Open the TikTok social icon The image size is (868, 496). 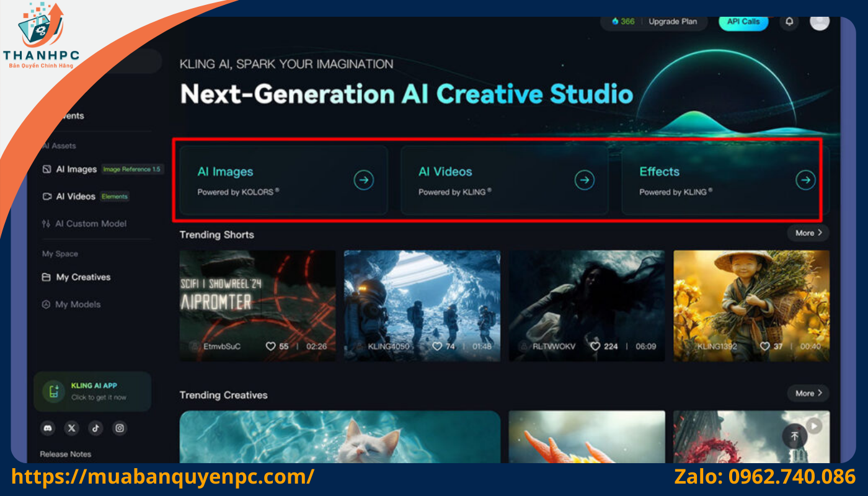coord(95,428)
